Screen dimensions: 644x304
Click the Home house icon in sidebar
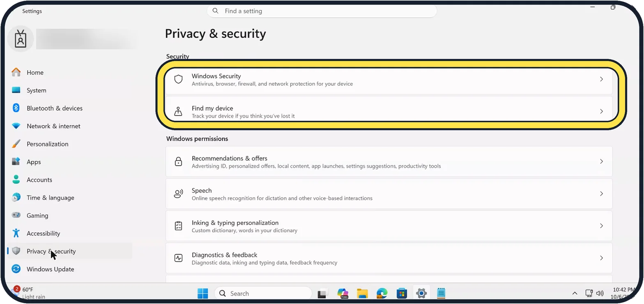[16, 72]
